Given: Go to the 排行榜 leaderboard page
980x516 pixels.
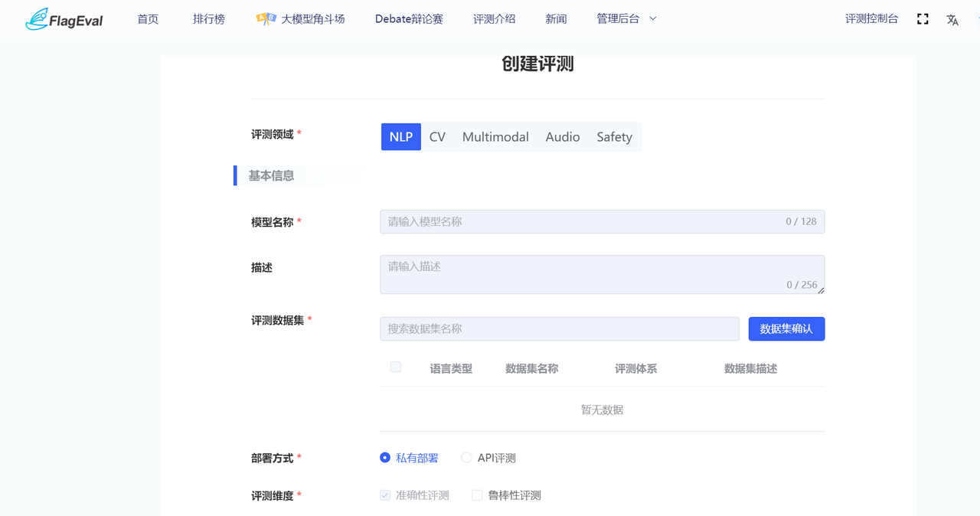Looking at the screenshot, I should 209,19.
